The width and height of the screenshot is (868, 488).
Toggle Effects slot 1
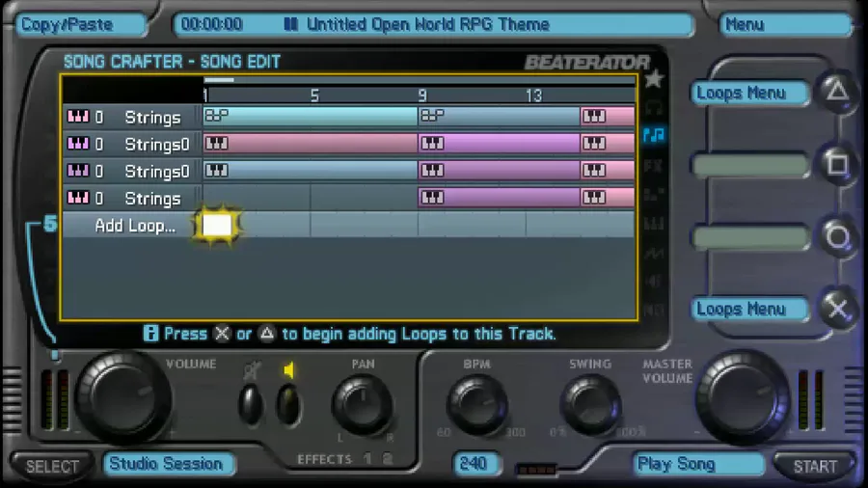(367, 459)
